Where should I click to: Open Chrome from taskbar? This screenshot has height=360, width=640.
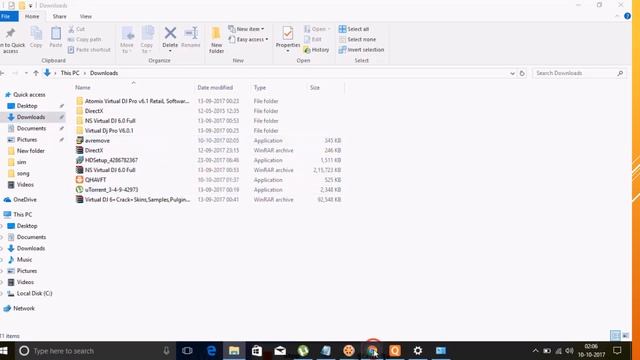pyautogui.click(x=372, y=351)
